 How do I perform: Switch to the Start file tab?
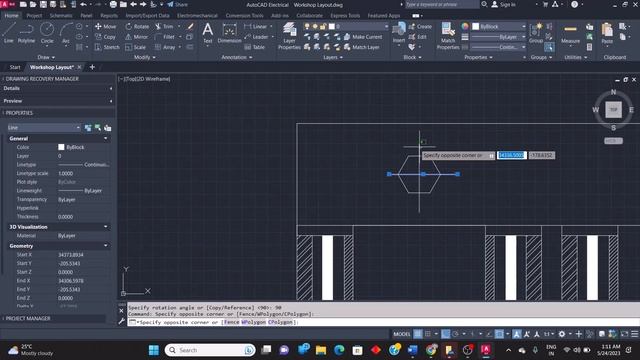pyautogui.click(x=15, y=67)
